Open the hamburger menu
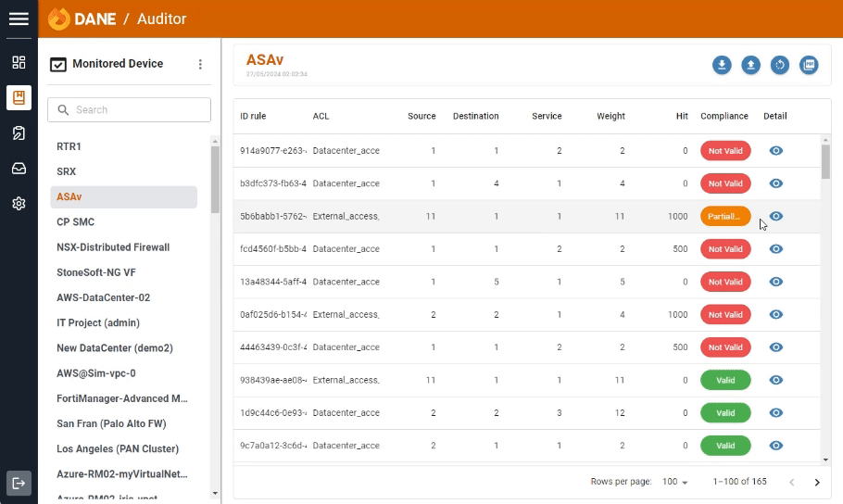This screenshot has height=504, width=843. 19,19
